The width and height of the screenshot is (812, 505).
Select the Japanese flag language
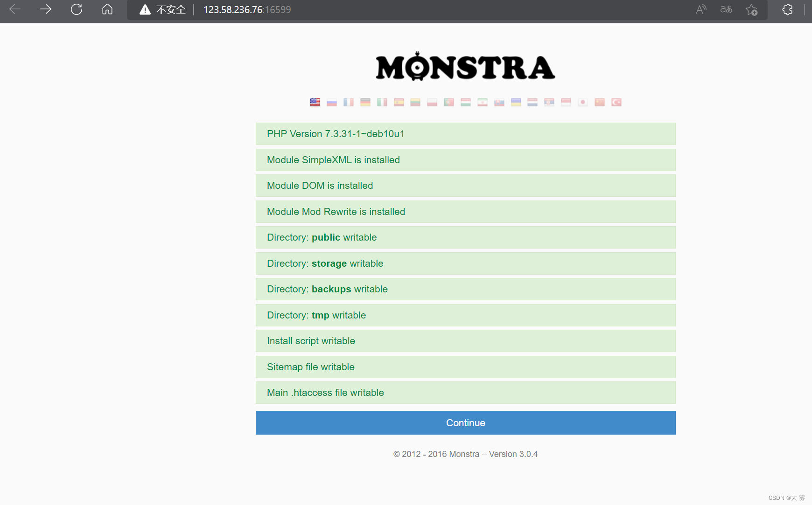(583, 102)
